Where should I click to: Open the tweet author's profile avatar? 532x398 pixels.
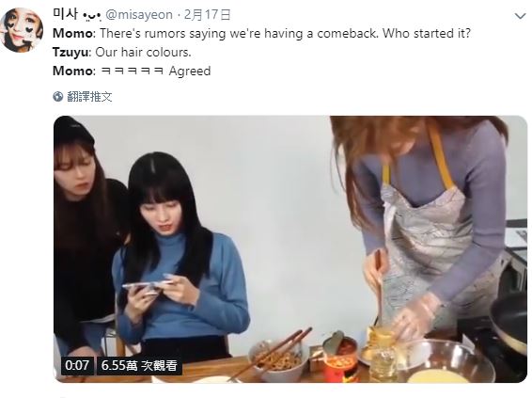[x=22, y=30]
